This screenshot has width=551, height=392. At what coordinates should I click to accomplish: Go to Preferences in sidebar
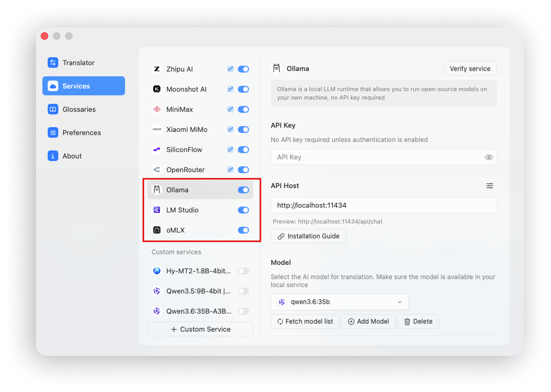coord(84,133)
